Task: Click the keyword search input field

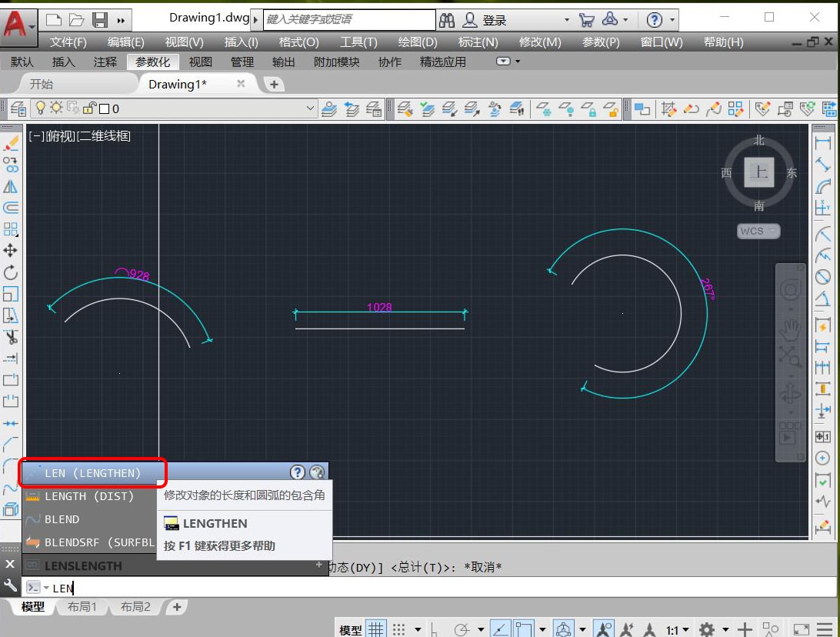Action: [349, 20]
